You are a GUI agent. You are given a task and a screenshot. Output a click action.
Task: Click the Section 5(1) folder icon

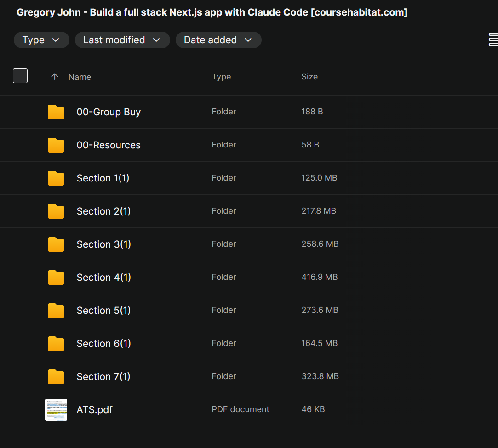(x=56, y=311)
